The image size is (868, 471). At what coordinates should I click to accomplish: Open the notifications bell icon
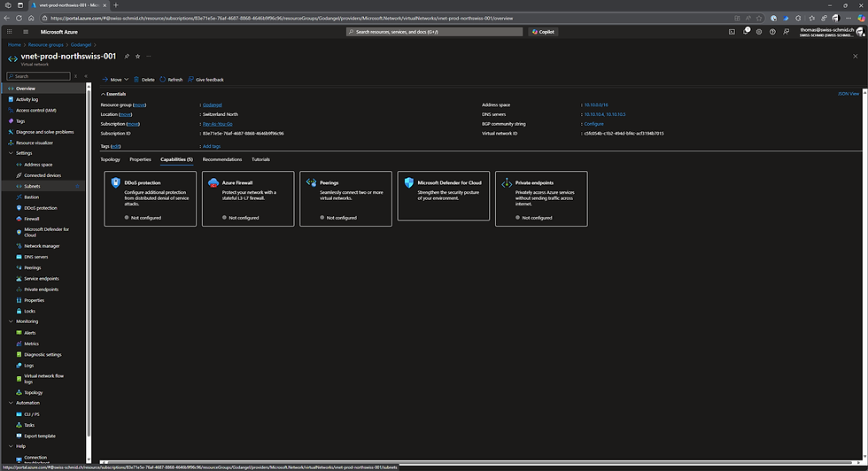point(746,32)
